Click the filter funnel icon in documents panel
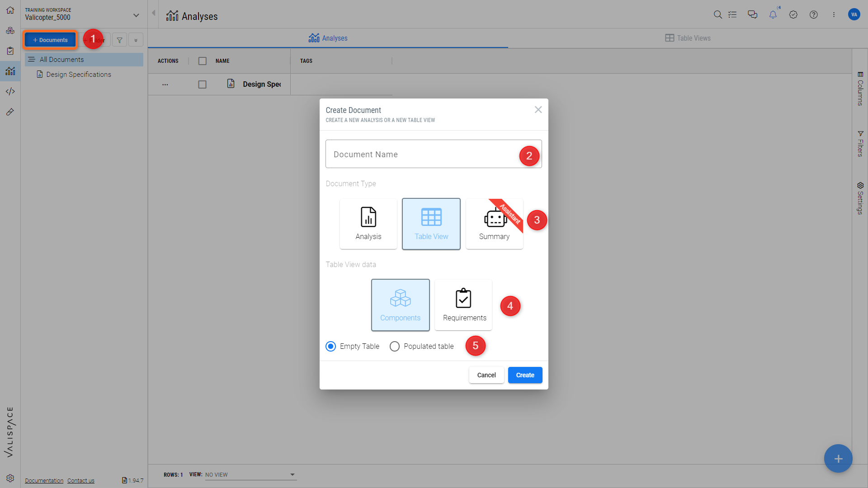 tap(119, 40)
